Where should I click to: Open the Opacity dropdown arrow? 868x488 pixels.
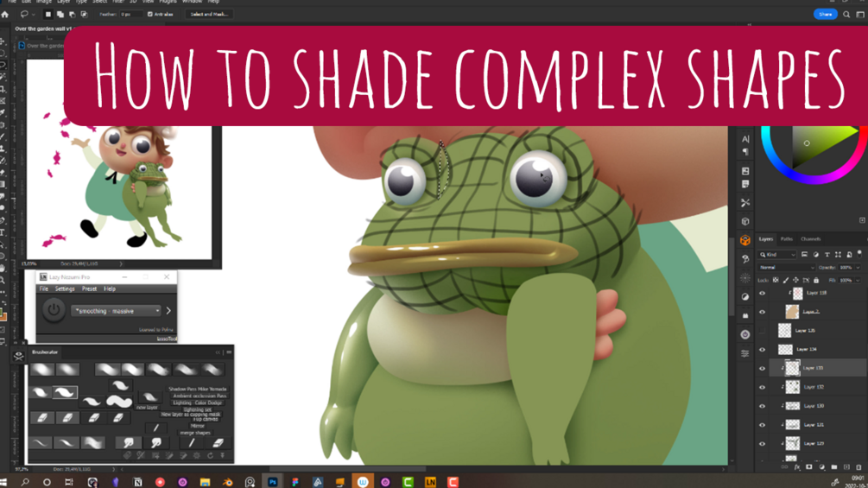(858, 267)
